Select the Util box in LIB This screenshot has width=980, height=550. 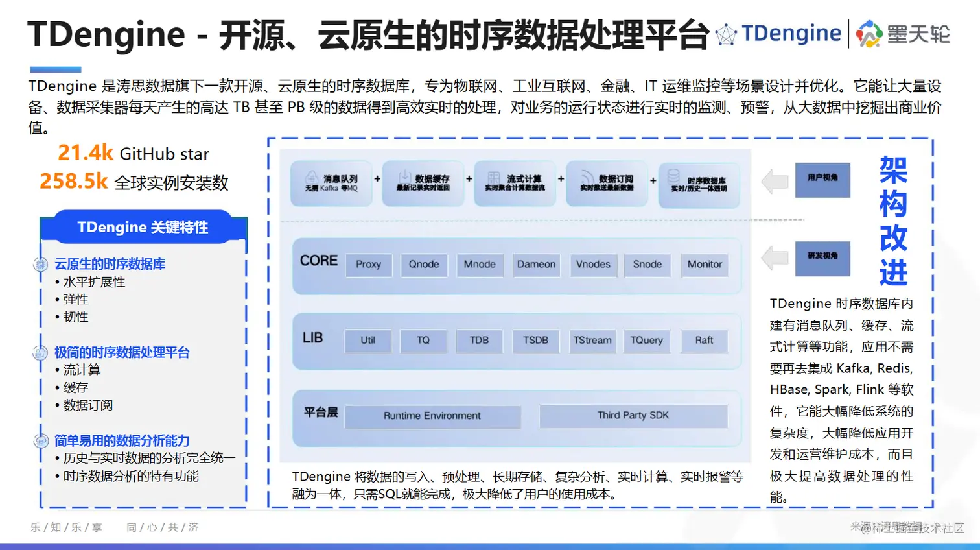(x=368, y=341)
